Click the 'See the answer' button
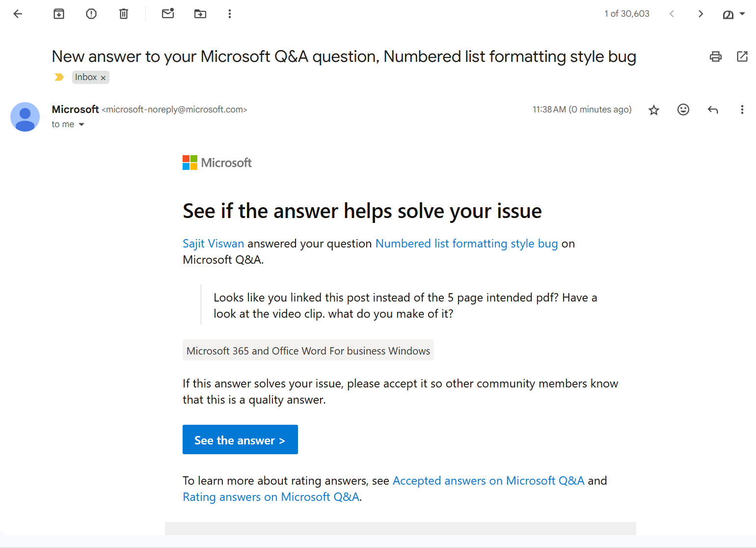This screenshot has width=756, height=548. click(x=240, y=439)
